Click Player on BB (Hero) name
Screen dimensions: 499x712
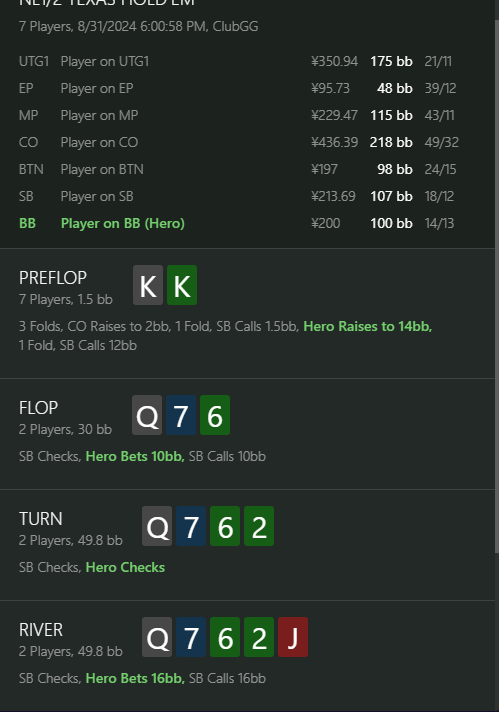(123, 223)
